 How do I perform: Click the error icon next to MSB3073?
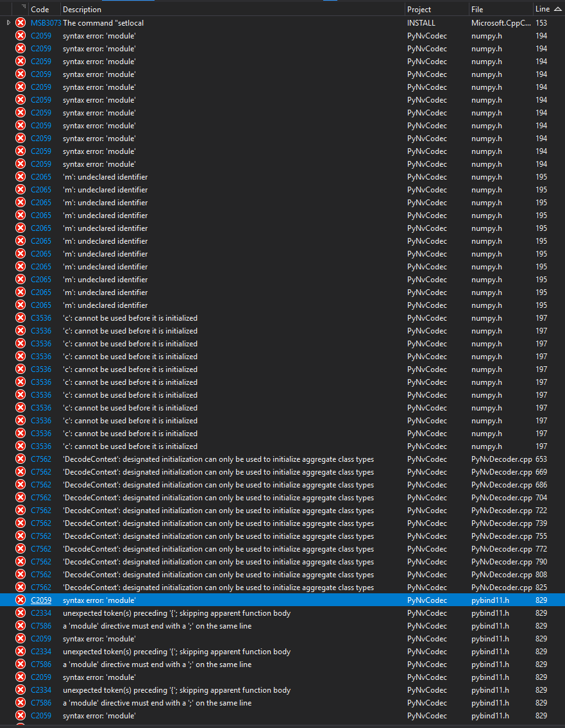pos(20,22)
